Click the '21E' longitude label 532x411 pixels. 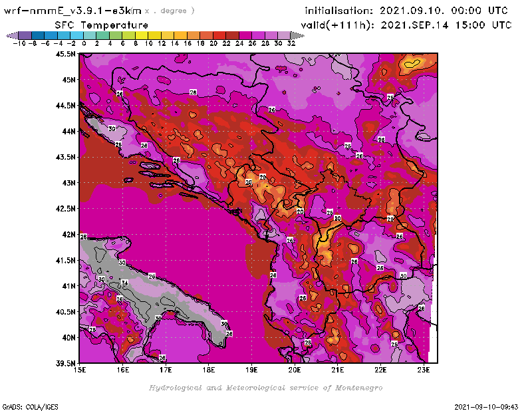pyautogui.click(x=338, y=370)
